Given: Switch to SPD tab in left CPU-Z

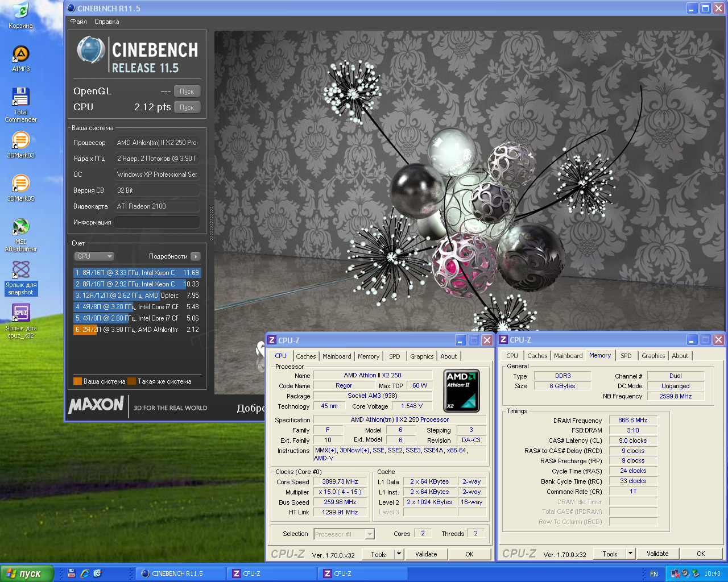Looking at the screenshot, I should pyautogui.click(x=395, y=356).
